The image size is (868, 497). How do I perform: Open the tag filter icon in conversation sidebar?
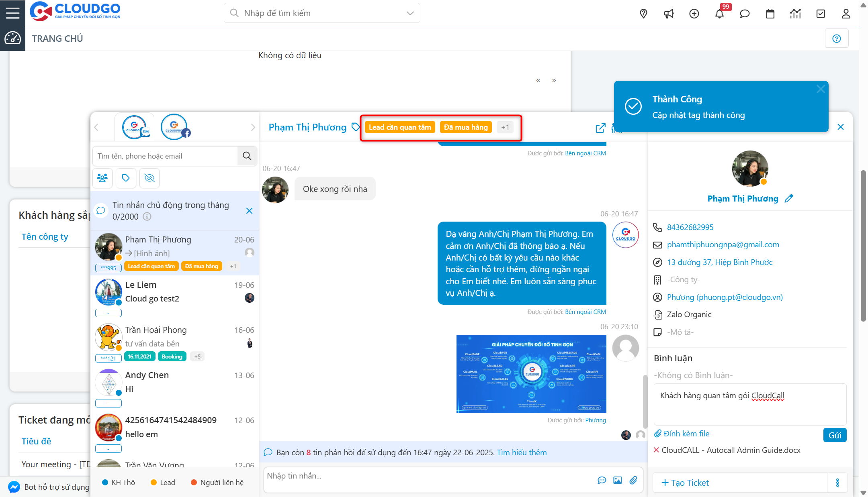(x=126, y=178)
